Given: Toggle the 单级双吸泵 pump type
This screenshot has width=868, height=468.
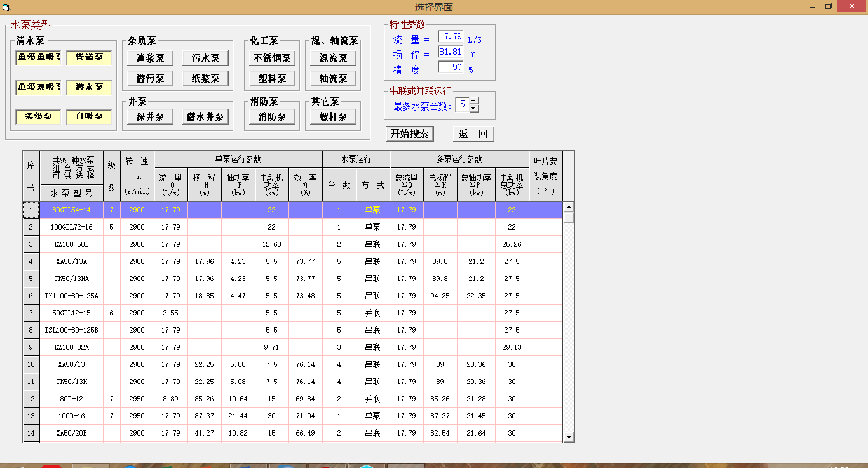Looking at the screenshot, I should pos(39,88).
